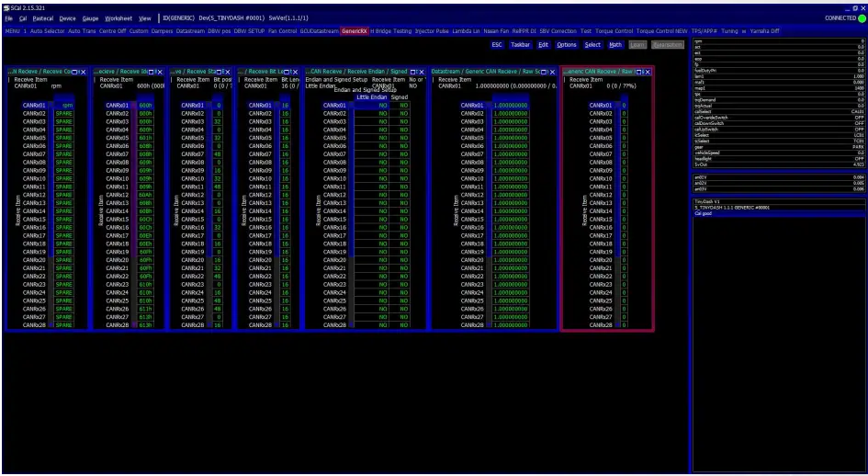Click the Taskbar button

[521, 45]
